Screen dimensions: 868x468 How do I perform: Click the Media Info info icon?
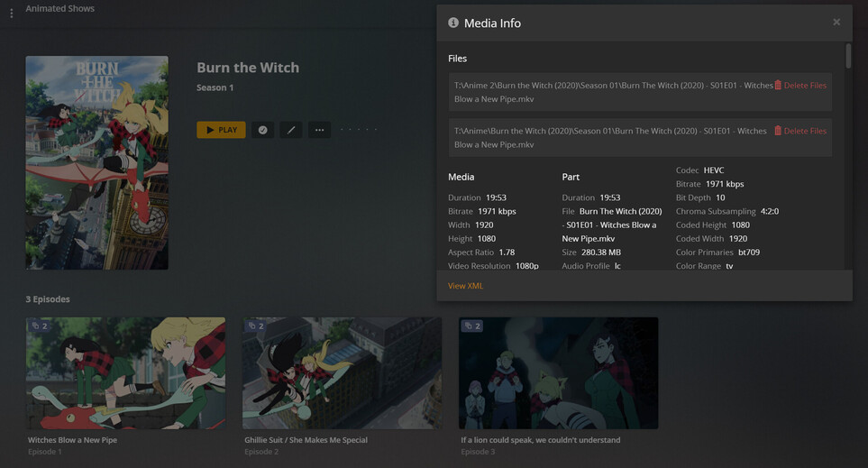click(453, 23)
